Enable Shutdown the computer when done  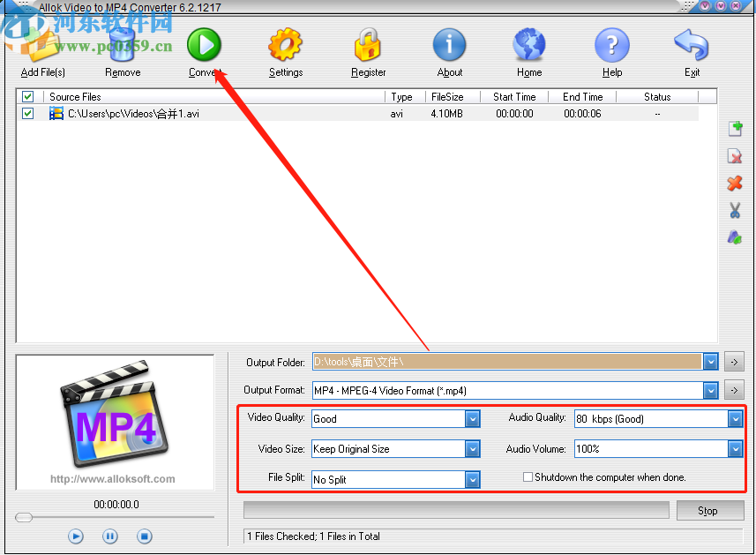pos(528,477)
